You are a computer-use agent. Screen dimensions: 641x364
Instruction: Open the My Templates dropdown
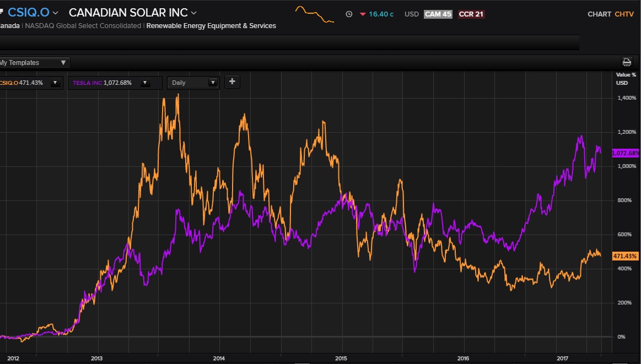click(34, 63)
